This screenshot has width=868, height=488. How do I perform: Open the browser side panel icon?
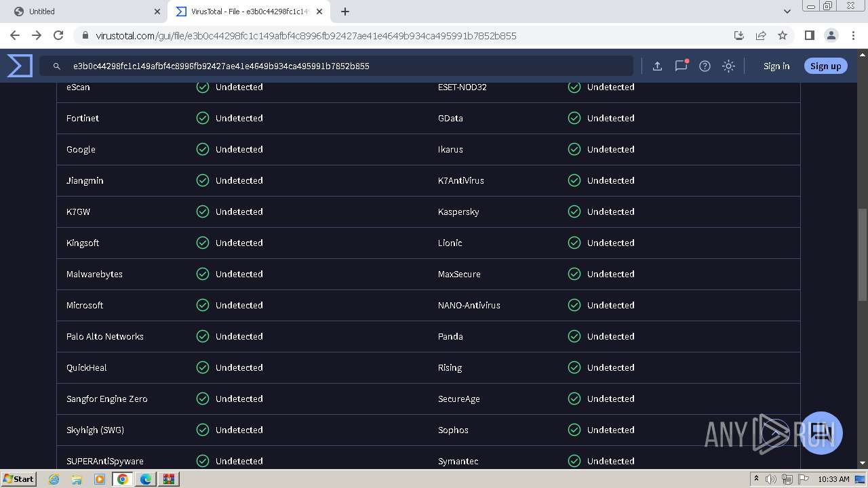809,35
